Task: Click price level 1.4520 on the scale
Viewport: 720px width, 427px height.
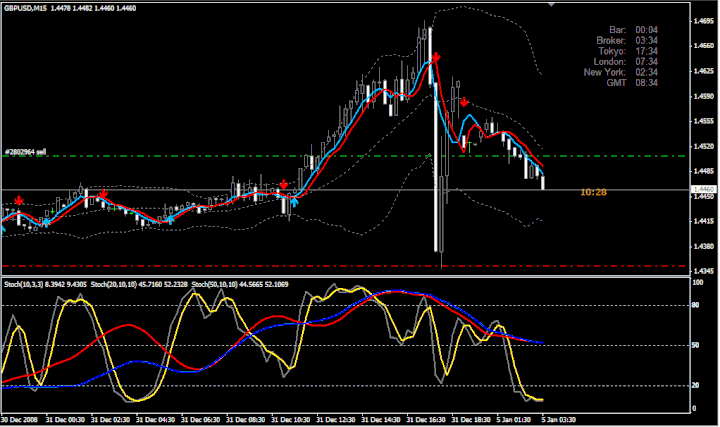Action: (704, 146)
